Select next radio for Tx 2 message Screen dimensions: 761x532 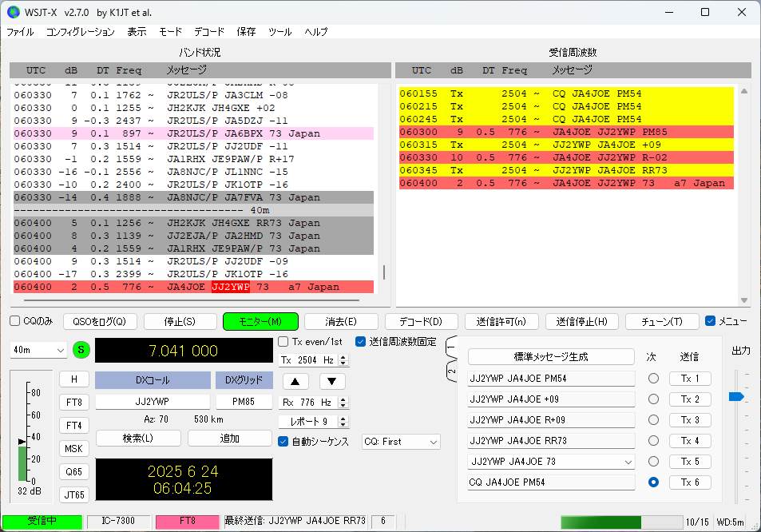coord(653,399)
